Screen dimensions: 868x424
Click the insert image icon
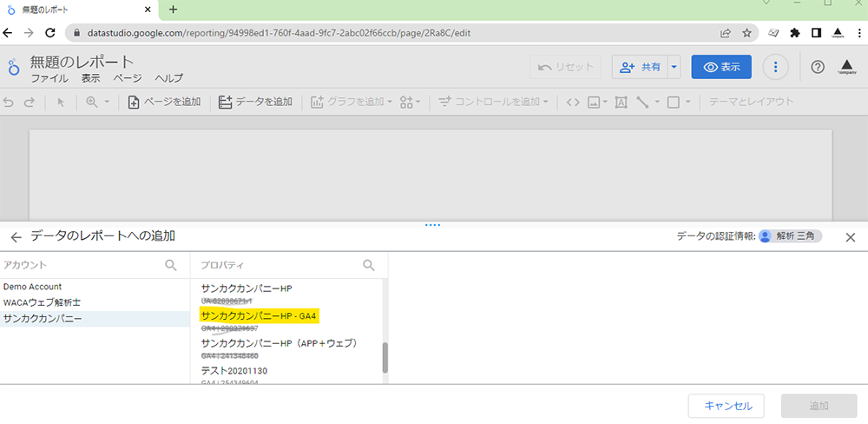pyautogui.click(x=594, y=102)
